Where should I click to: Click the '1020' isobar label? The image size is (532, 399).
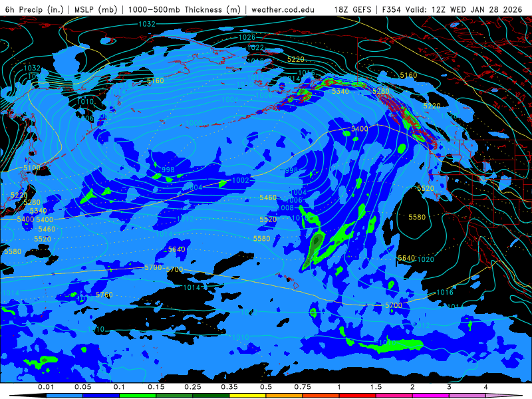click(426, 259)
